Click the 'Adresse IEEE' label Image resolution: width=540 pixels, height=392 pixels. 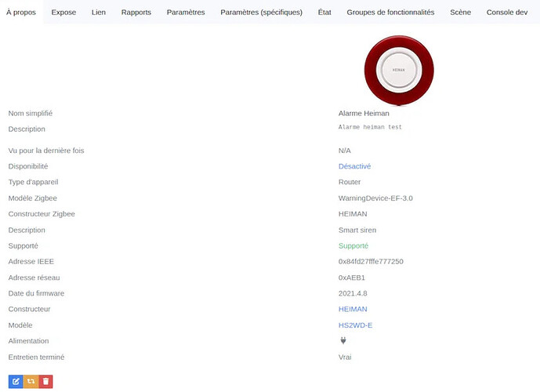[x=31, y=261]
